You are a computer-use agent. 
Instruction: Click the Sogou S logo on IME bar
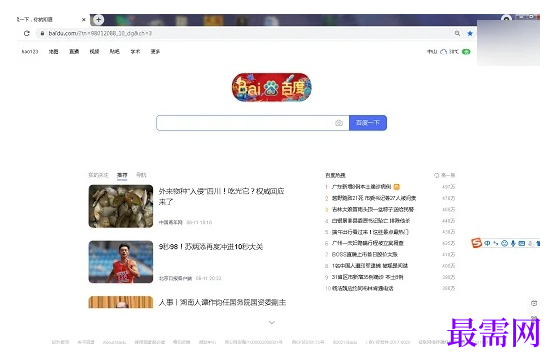476,243
